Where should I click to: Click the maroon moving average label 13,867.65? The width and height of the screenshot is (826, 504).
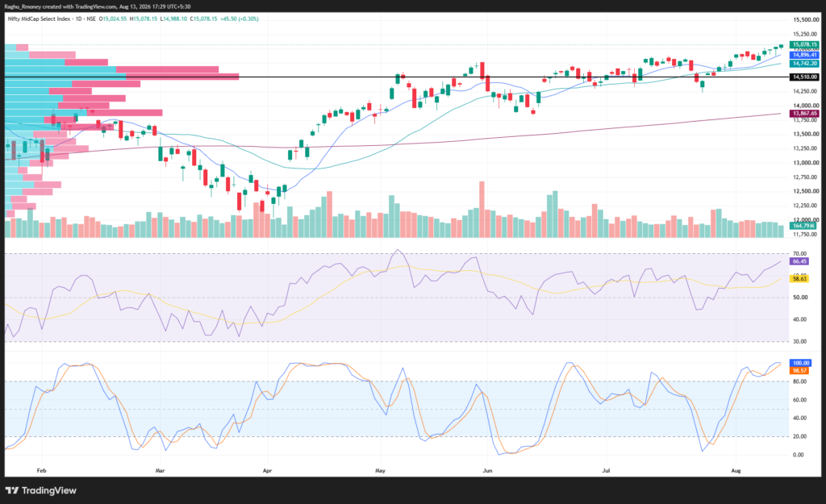coord(804,113)
